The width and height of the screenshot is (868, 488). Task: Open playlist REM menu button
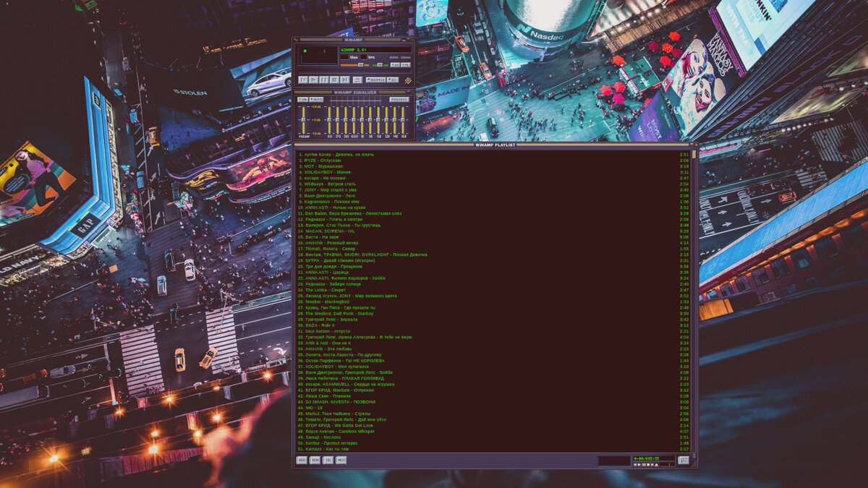(x=315, y=460)
